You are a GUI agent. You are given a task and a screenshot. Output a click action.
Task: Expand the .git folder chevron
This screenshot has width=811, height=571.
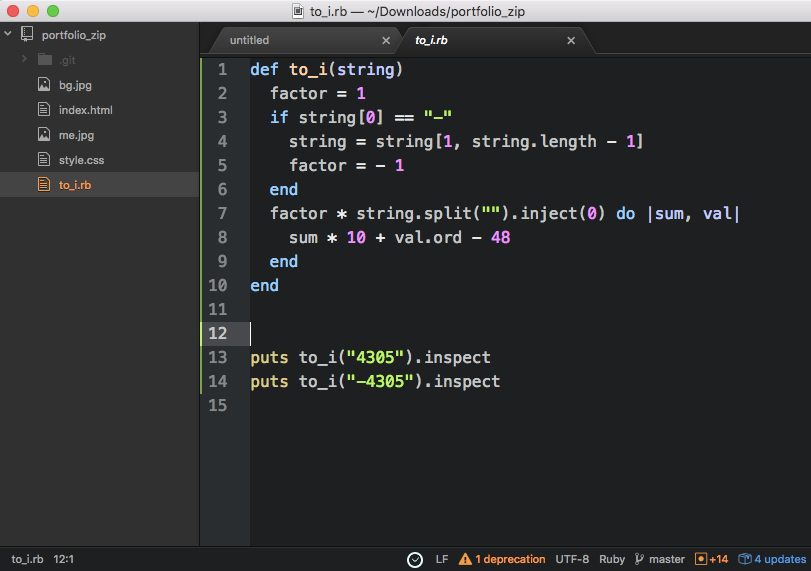(24, 59)
